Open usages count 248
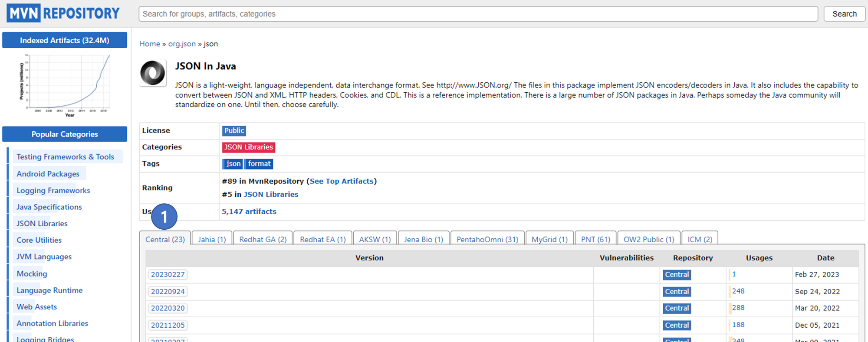The height and width of the screenshot is (342, 868). click(738, 291)
